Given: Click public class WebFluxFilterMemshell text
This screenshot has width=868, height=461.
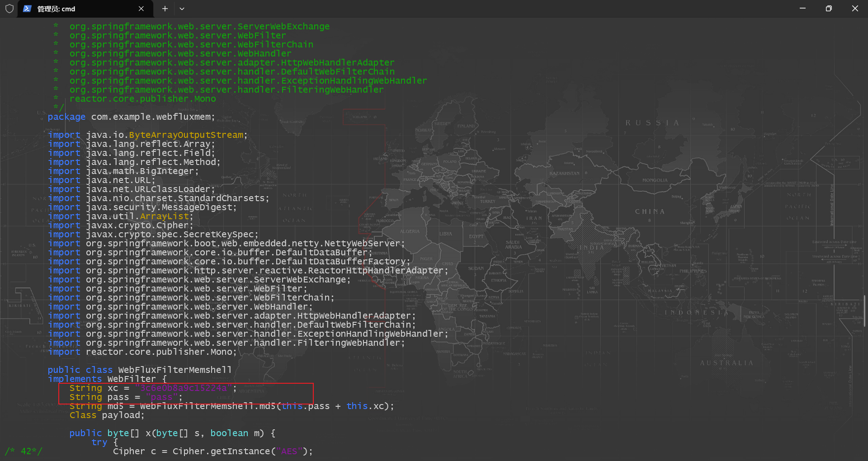Looking at the screenshot, I should coord(140,370).
